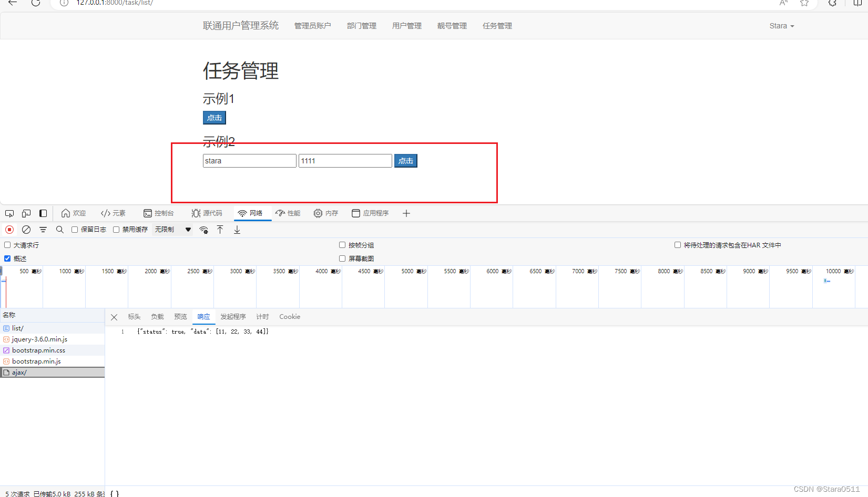Focus the input field containing stara
This screenshot has width=868, height=497.
click(x=250, y=161)
